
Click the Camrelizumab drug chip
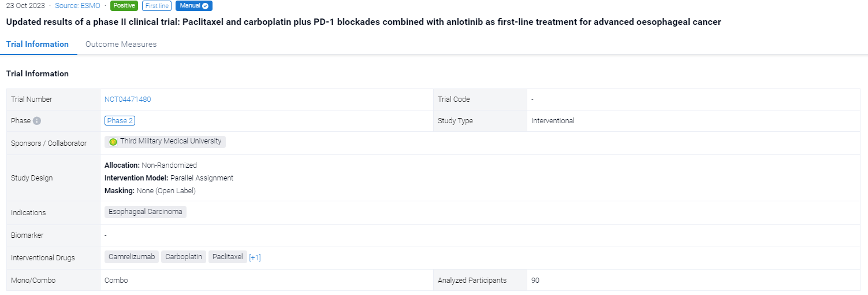tap(132, 257)
